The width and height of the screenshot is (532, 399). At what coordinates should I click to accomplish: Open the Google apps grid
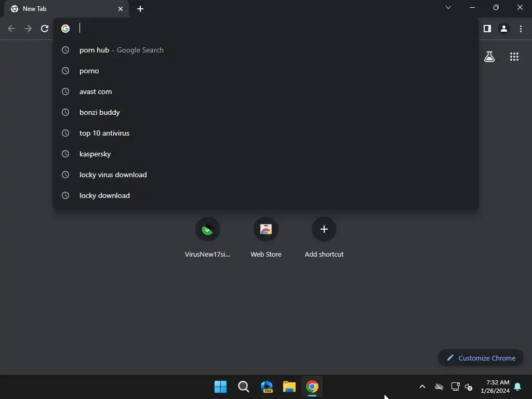pos(514,57)
